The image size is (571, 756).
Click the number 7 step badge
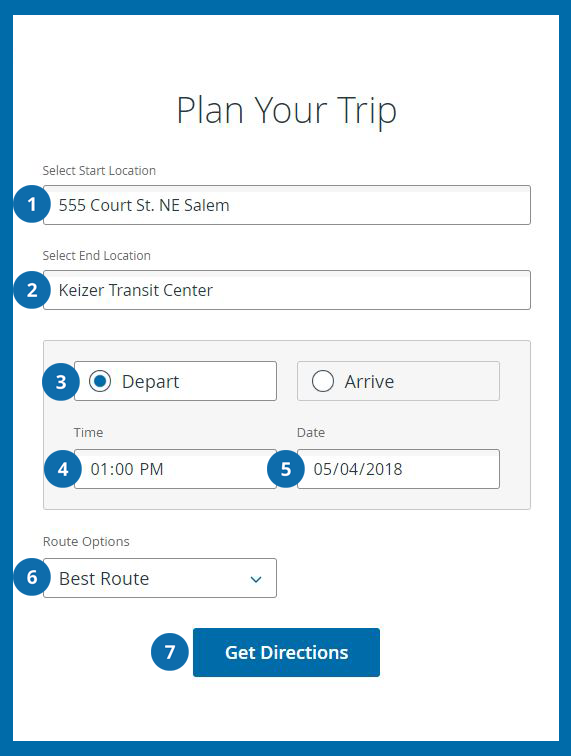[170, 652]
